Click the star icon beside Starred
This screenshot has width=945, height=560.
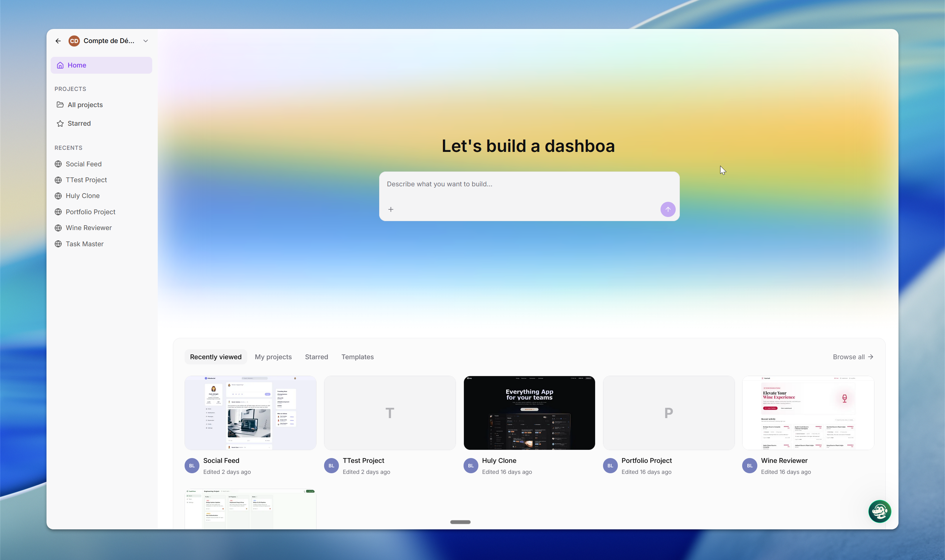[60, 123]
